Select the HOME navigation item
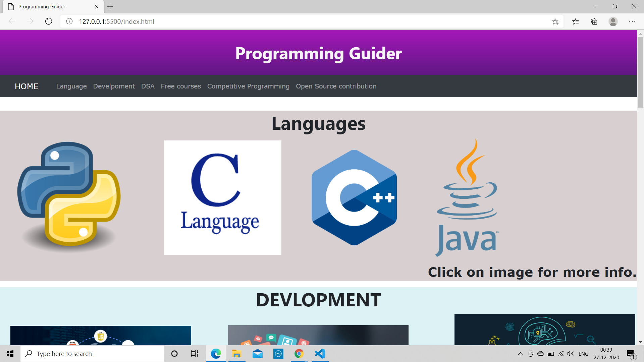This screenshot has width=644, height=362. [26, 86]
